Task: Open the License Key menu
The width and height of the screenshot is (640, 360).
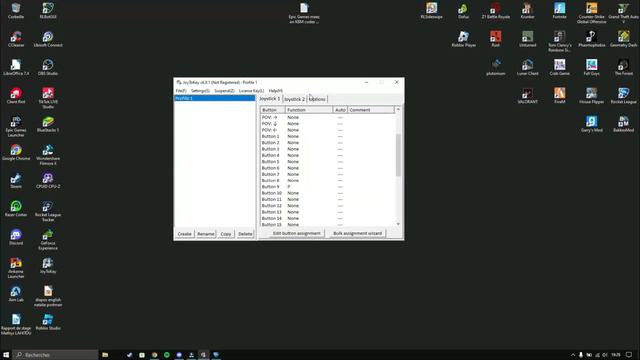Action: click(x=251, y=91)
